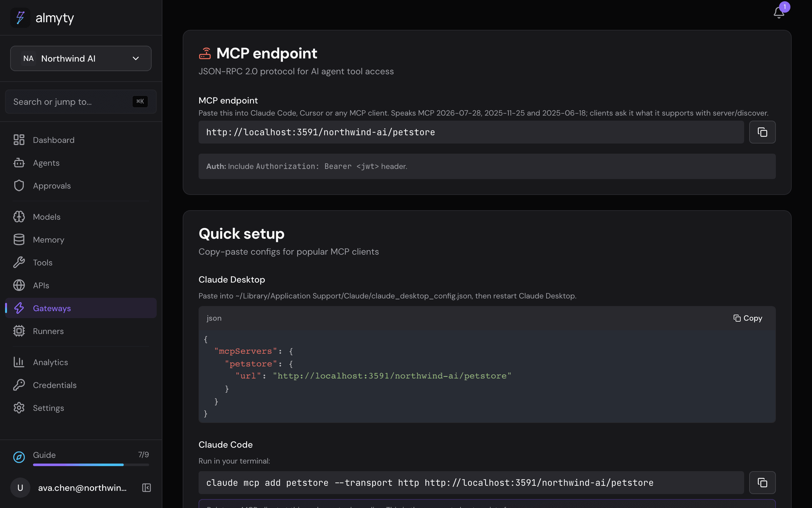Screen dimensions: 812x508
Task: Open the Dashboard page
Action: pyautogui.click(x=81, y=140)
